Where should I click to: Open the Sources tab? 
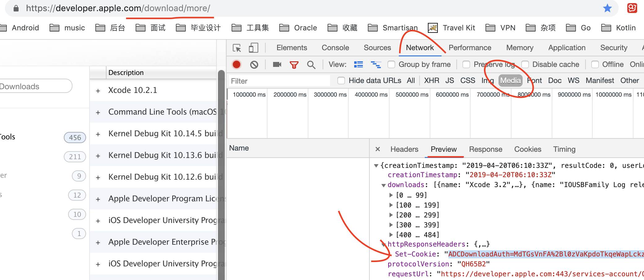tap(377, 48)
